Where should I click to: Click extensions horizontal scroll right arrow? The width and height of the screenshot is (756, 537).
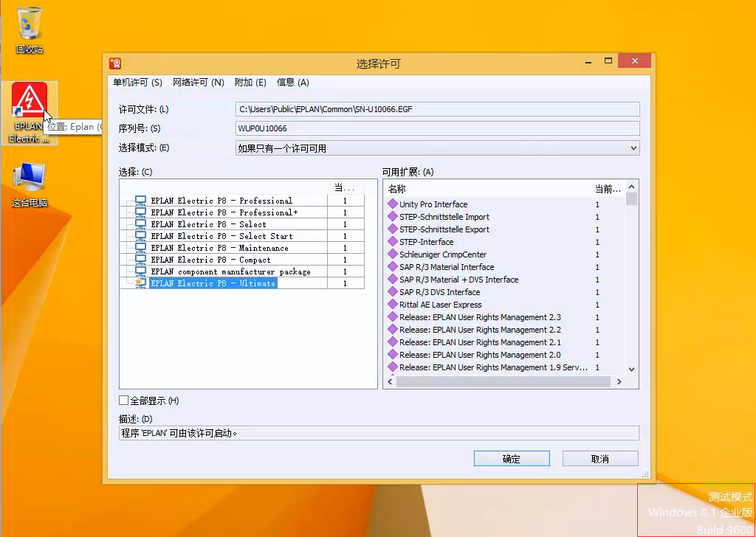619,381
